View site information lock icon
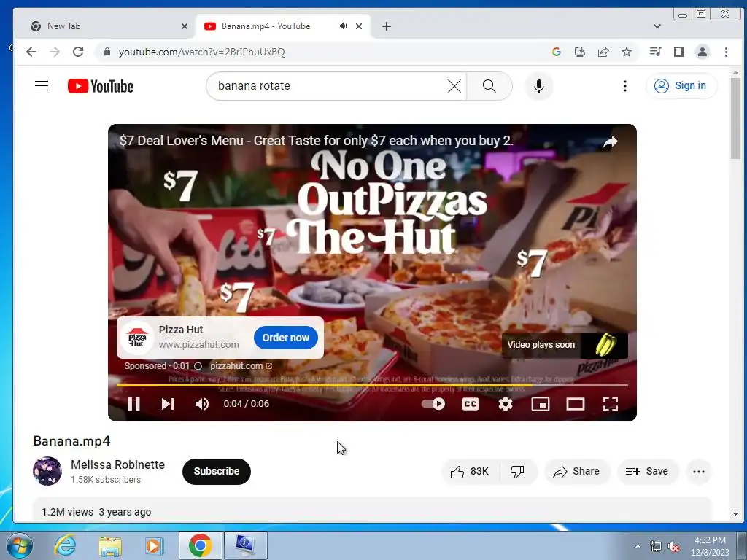747x560 pixels. tap(107, 52)
